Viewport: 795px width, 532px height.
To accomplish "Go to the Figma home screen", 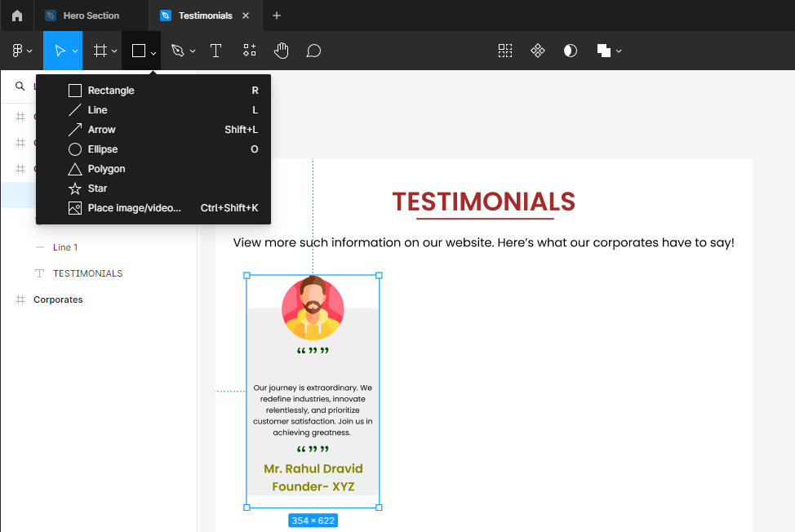I will [16, 16].
